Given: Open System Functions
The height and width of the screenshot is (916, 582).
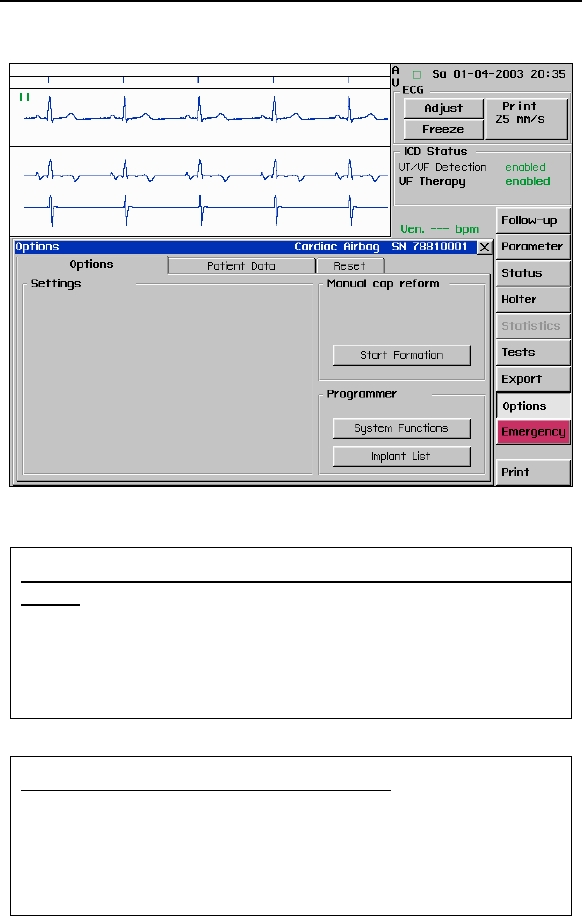Looking at the screenshot, I should click(x=401, y=428).
